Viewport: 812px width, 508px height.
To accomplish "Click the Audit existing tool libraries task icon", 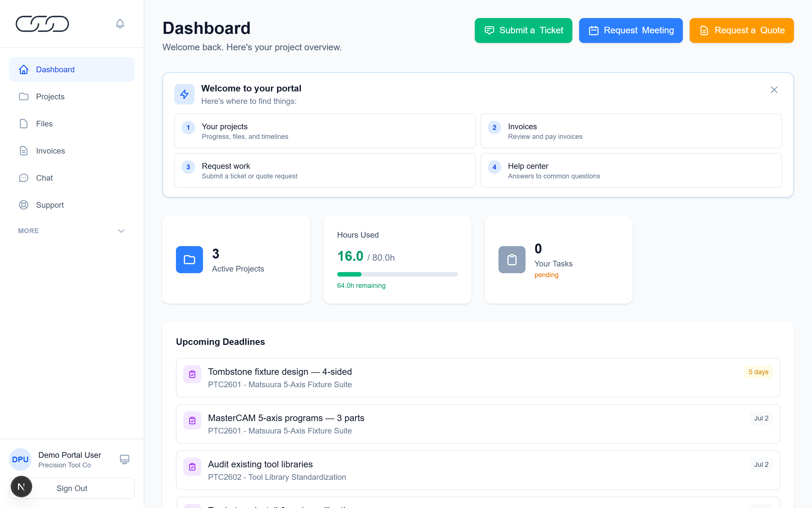I will click(x=192, y=467).
